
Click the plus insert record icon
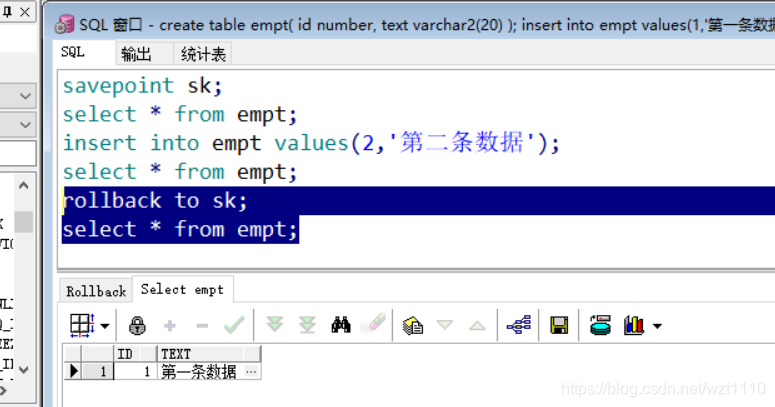point(170,325)
